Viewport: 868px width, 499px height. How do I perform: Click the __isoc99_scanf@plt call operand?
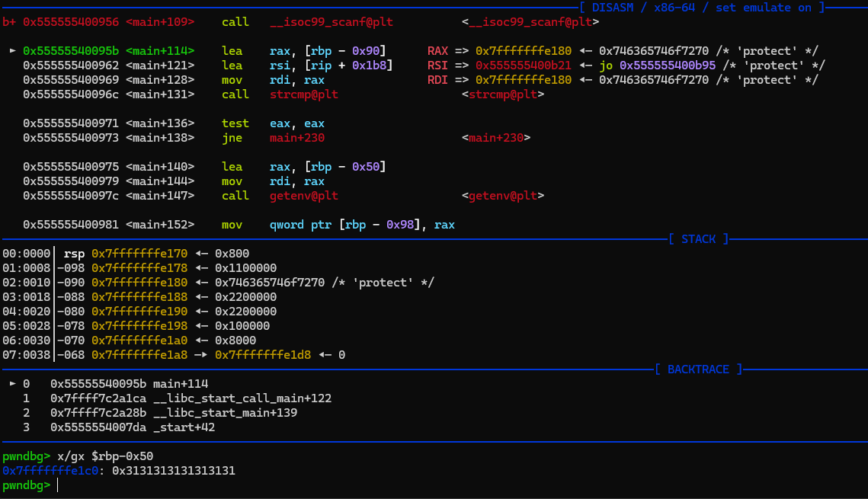[x=332, y=22]
